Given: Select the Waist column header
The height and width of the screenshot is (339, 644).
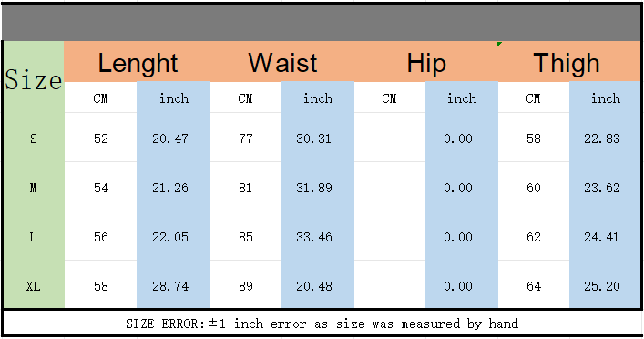Looking at the screenshot, I should [282, 62].
